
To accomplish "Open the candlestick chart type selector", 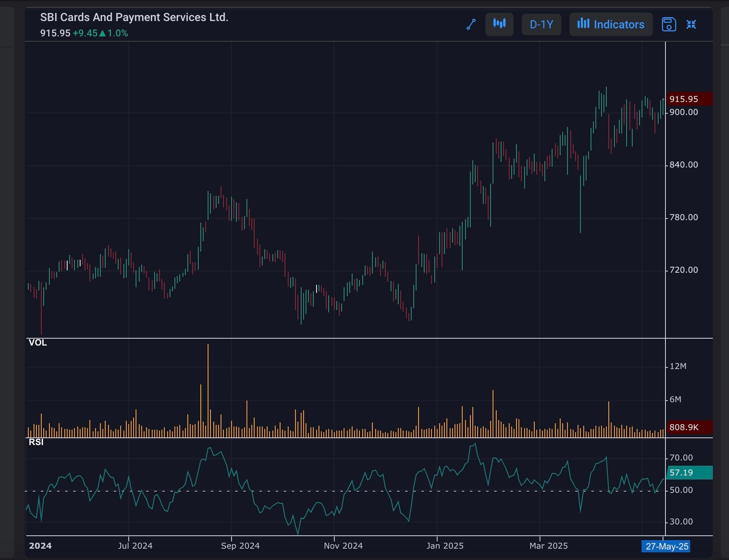I will click(x=499, y=24).
